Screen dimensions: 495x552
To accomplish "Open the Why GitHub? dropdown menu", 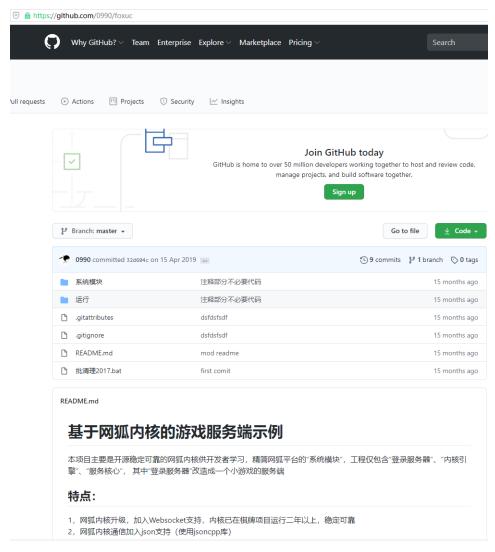I will pos(97,43).
